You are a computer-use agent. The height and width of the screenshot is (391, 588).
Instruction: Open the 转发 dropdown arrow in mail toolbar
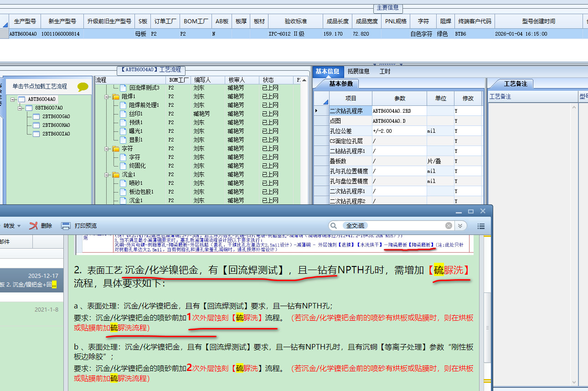[19, 226]
